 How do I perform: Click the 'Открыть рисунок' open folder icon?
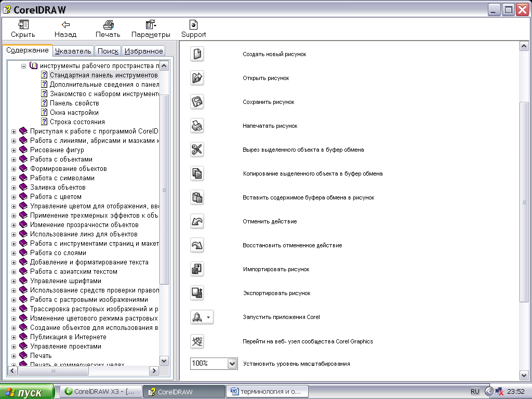point(197,78)
